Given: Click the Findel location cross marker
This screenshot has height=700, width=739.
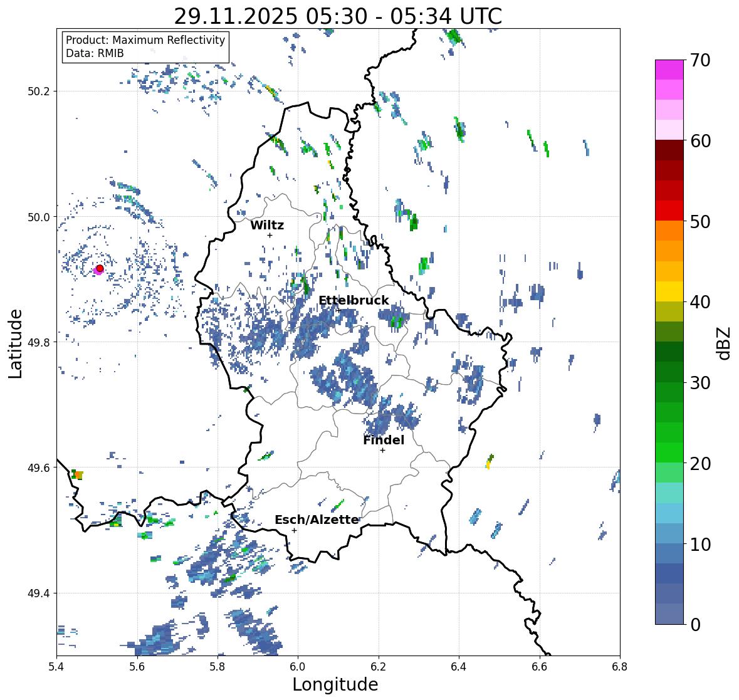Looking at the screenshot, I should coord(383,451).
